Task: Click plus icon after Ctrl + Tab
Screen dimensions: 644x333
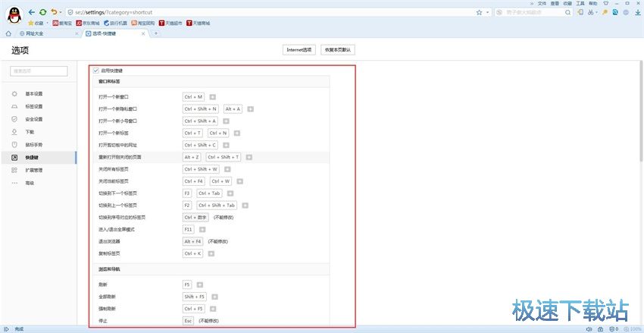Action: click(x=230, y=193)
